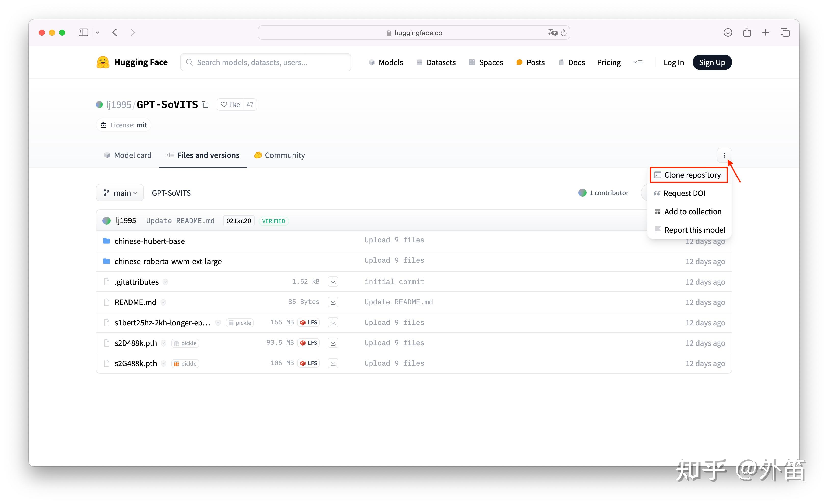The width and height of the screenshot is (828, 504).
Task: Download the s2G488k.pth file
Action: [x=333, y=363]
